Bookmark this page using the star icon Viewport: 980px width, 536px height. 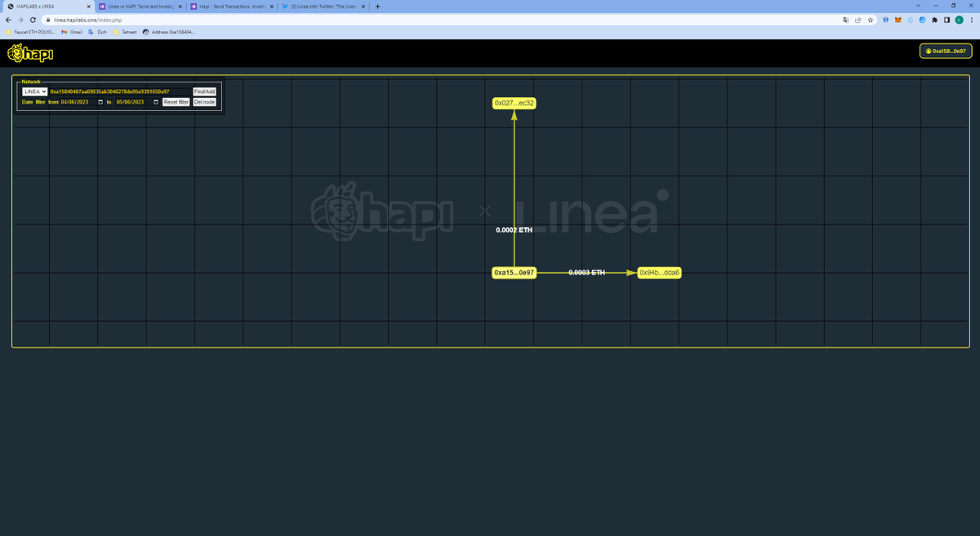pyautogui.click(x=871, y=20)
